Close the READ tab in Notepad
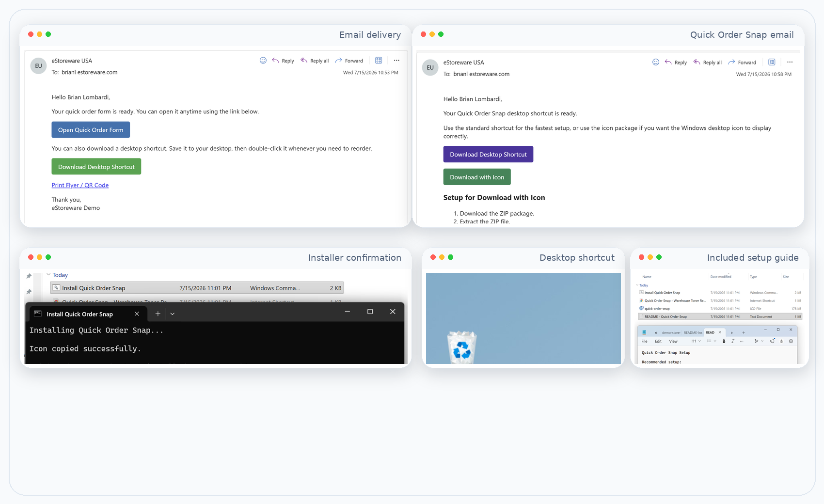The width and height of the screenshot is (824, 504). pos(720,332)
